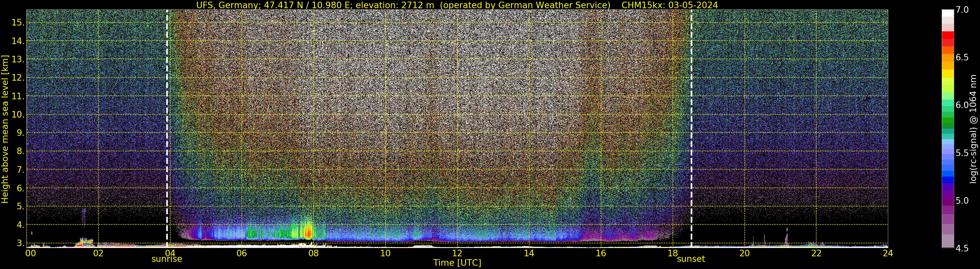Click the '02' time axis tick label
Viewport: 980px width, 269px height.
(98, 253)
